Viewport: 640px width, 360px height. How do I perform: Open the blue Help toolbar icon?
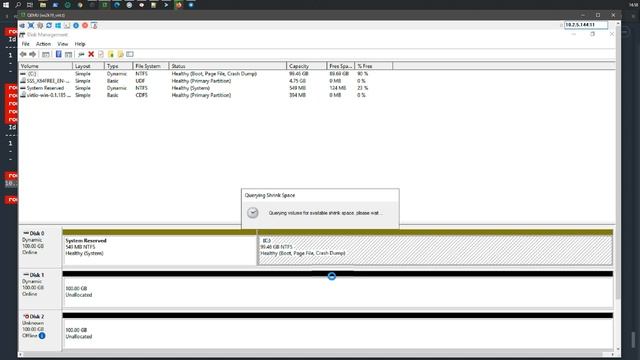58,54
